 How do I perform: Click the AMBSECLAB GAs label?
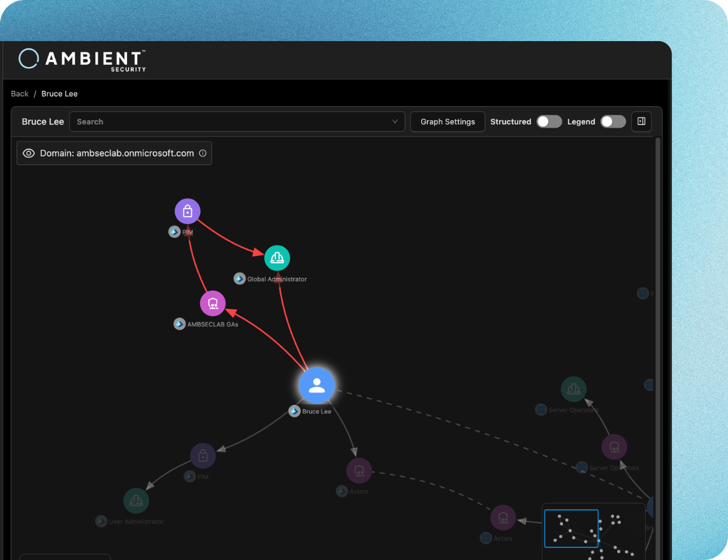pos(212,324)
